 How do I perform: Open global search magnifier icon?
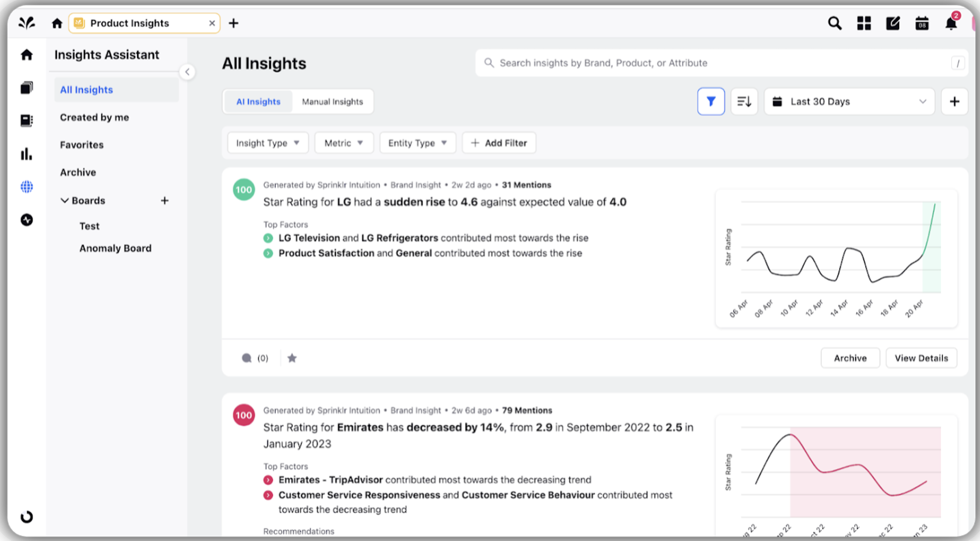click(835, 23)
